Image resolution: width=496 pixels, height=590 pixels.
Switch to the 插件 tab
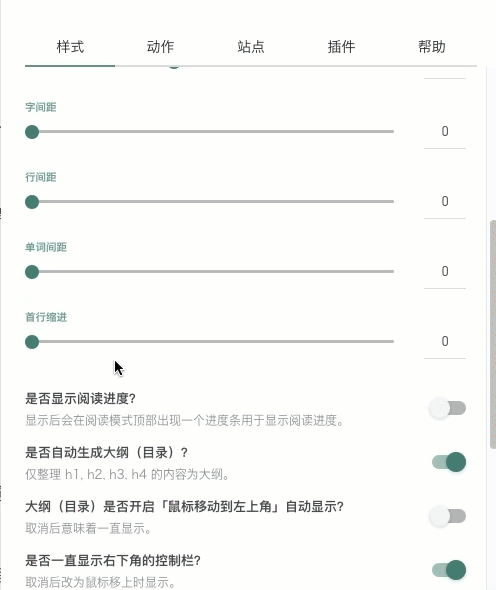pos(341,47)
